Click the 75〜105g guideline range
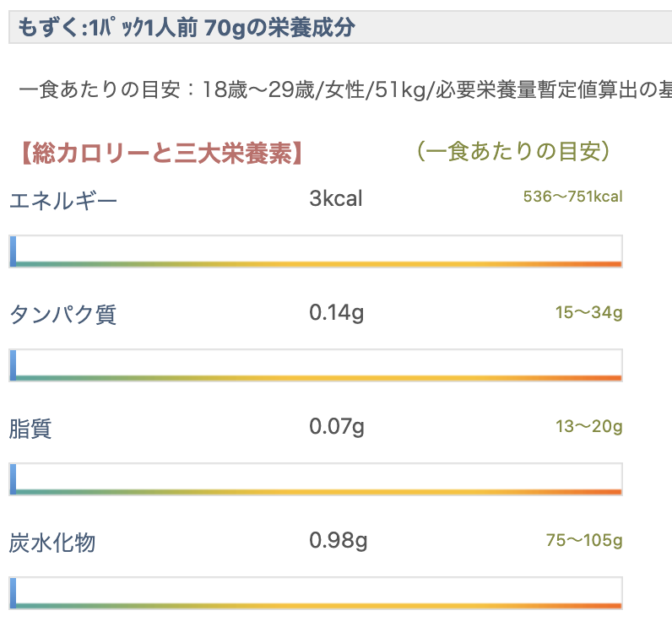 [x=583, y=541]
